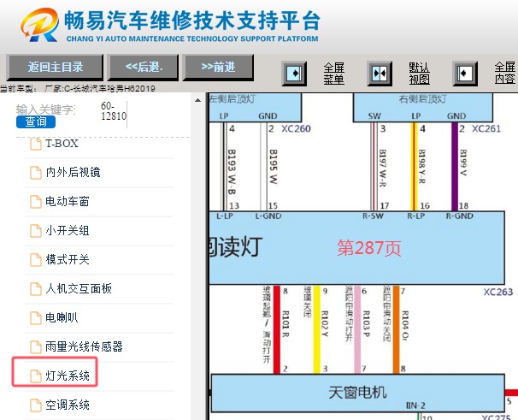This screenshot has height=420, width=518.
Task: Click the document icon beside 灯光系统
Action: point(36,376)
